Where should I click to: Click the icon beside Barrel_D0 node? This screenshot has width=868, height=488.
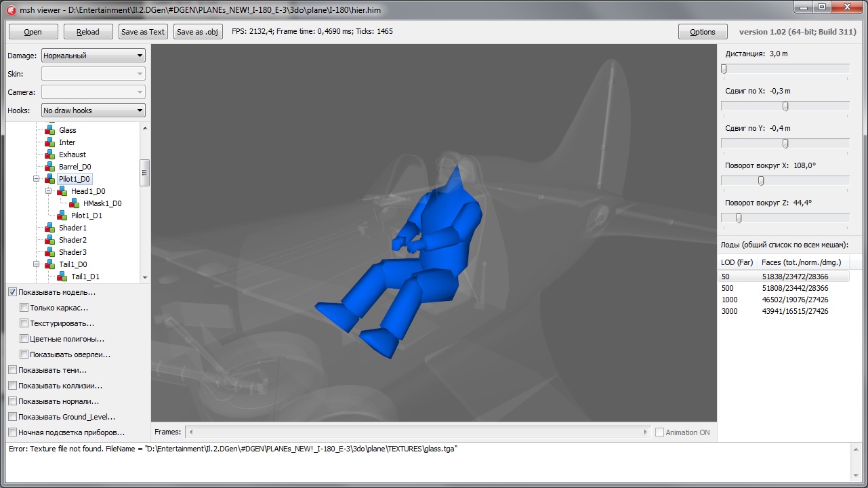coord(49,167)
